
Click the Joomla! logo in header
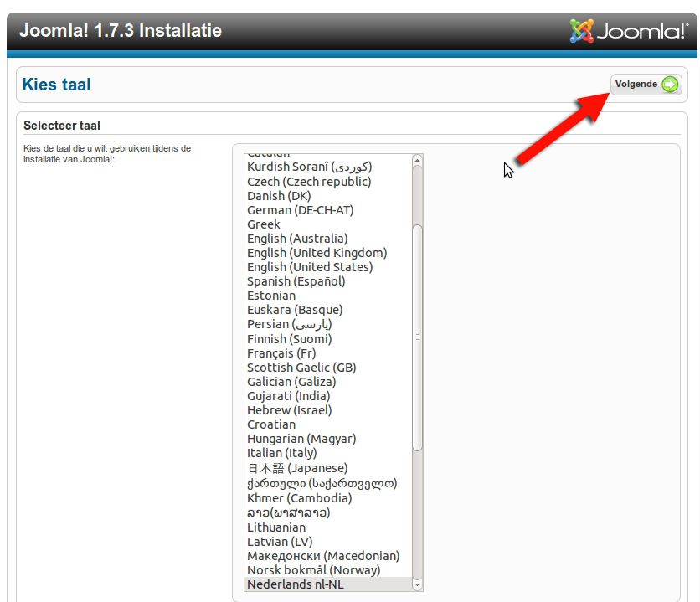pyautogui.click(x=629, y=31)
